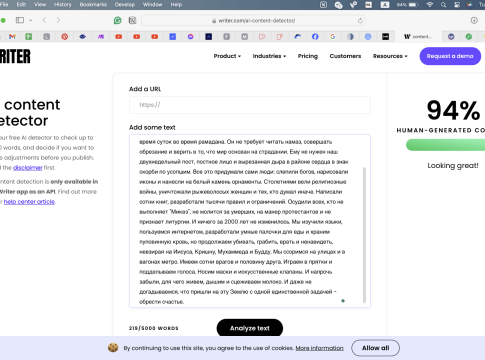Open the Pricing page

(x=308, y=56)
